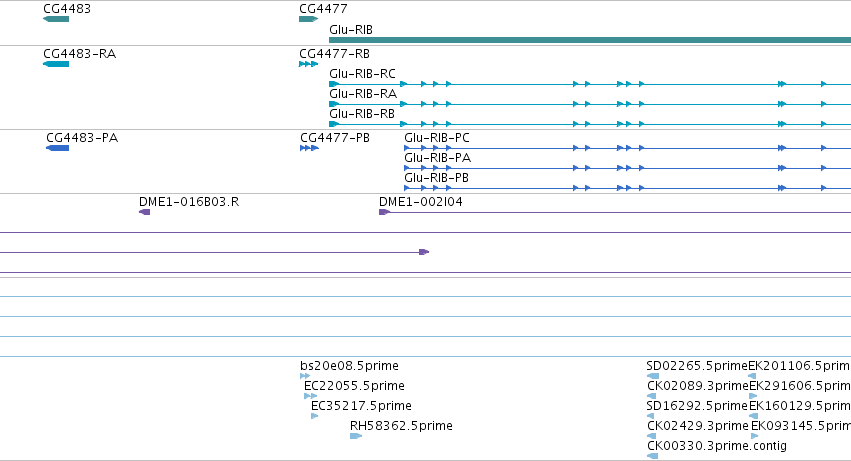Click the Glu-RIB-RA transcript label
The height and width of the screenshot is (461, 851).
coord(363,94)
